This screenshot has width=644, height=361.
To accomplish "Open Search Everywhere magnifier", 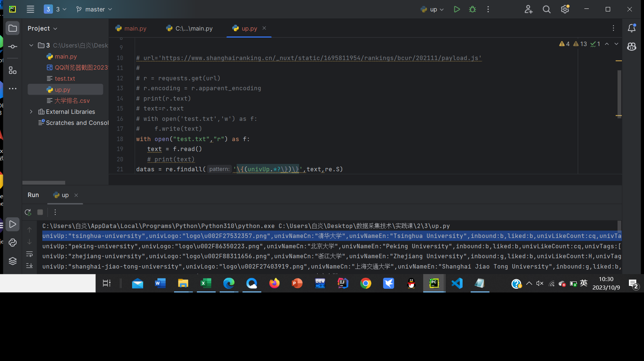I will 546,9.
